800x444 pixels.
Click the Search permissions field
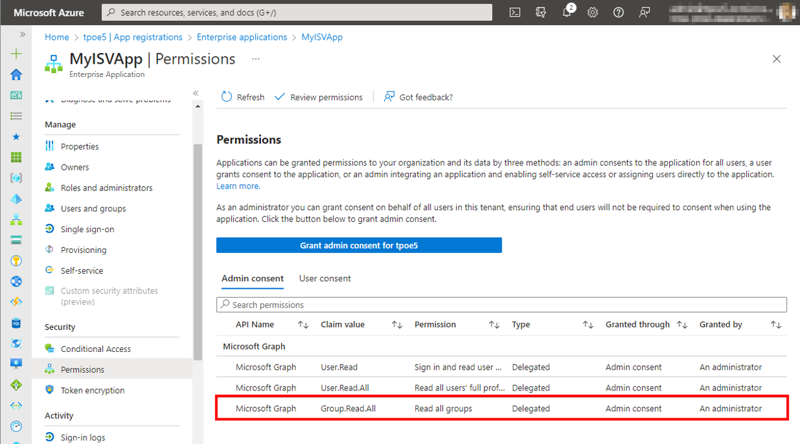[500, 304]
